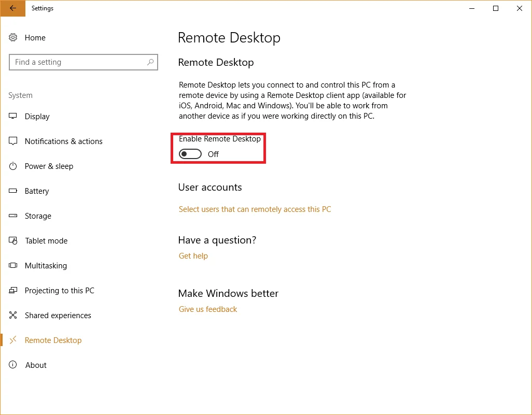Click the Multitasking icon
The height and width of the screenshot is (415, 532).
click(x=13, y=265)
